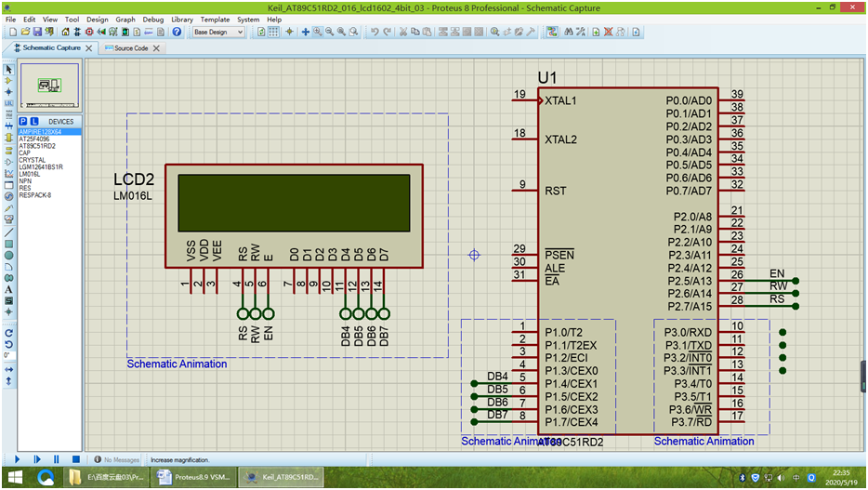
Task: Click the P pick devices button
Action: point(22,121)
